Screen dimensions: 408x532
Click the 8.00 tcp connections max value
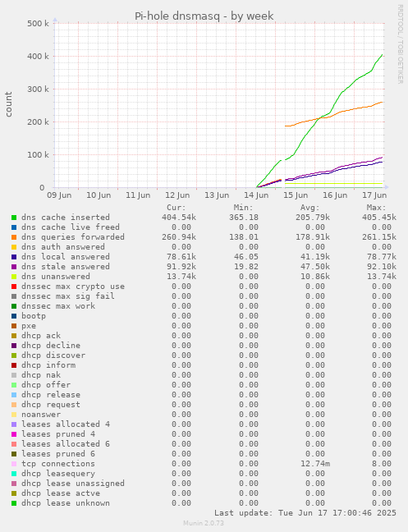tap(382, 464)
